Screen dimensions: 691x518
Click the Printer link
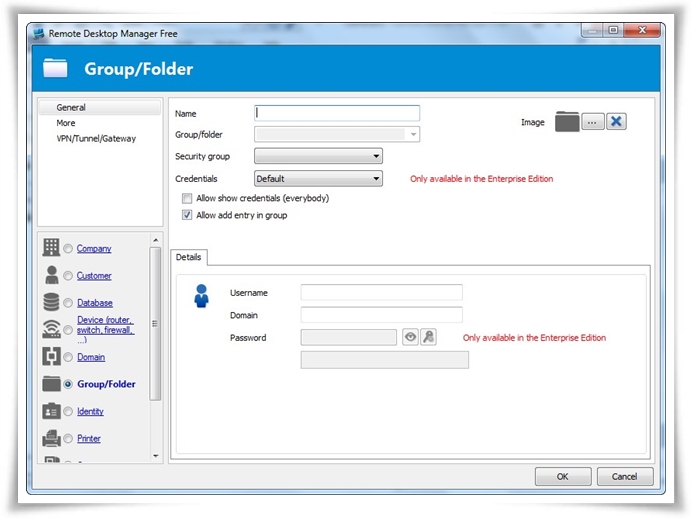(89, 439)
